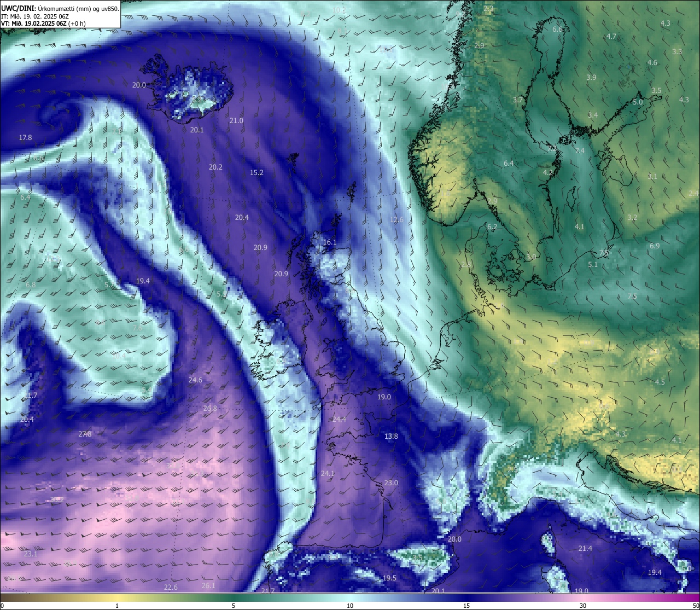
Task: Click the 26.8 value on the map
Action: [210, 408]
